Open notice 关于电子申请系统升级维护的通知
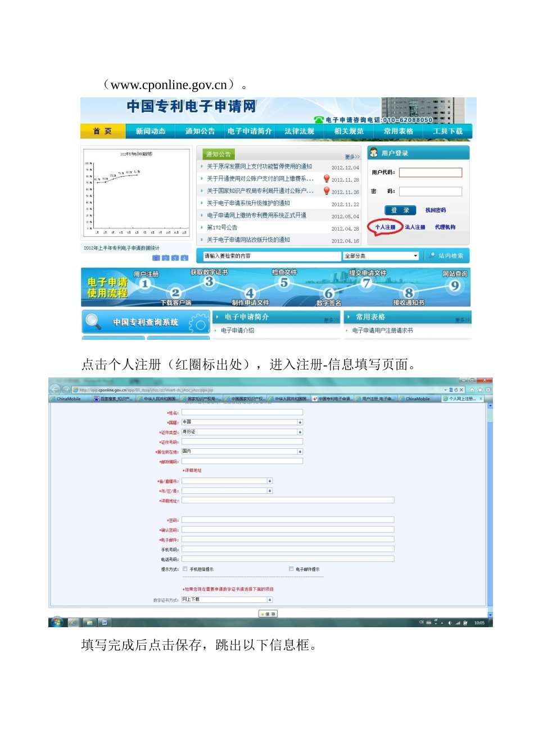 coord(248,203)
